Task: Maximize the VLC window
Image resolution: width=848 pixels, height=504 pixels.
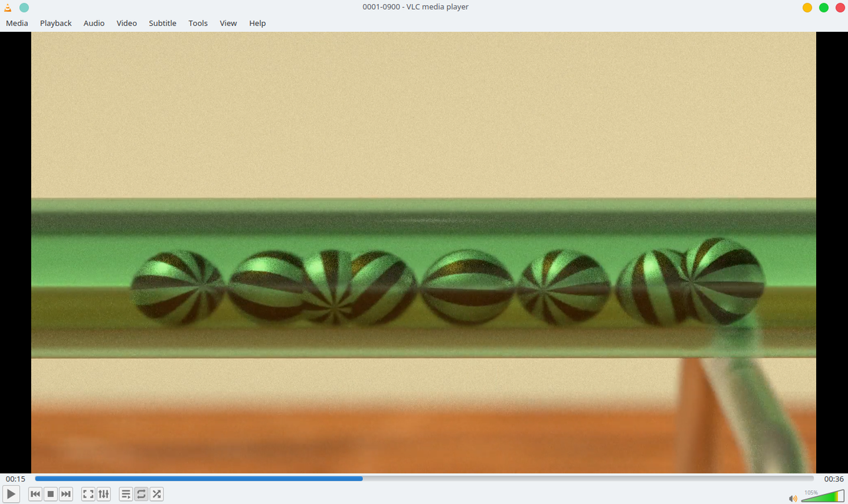Action: pos(823,7)
